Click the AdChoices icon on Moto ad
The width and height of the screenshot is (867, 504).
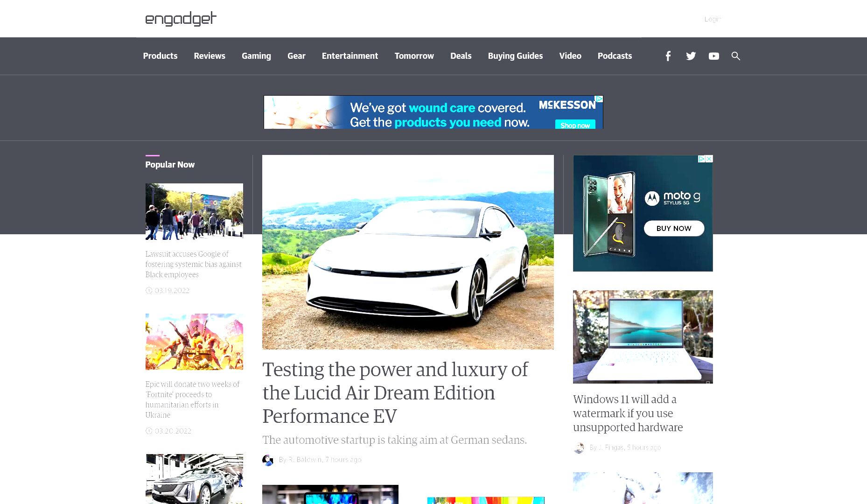[701, 159]
